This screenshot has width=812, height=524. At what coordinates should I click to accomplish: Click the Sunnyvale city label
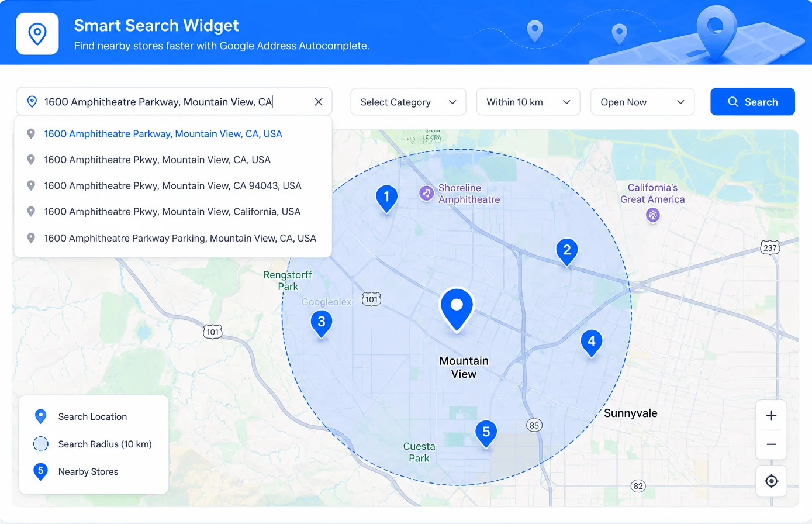tap(630, 413)
